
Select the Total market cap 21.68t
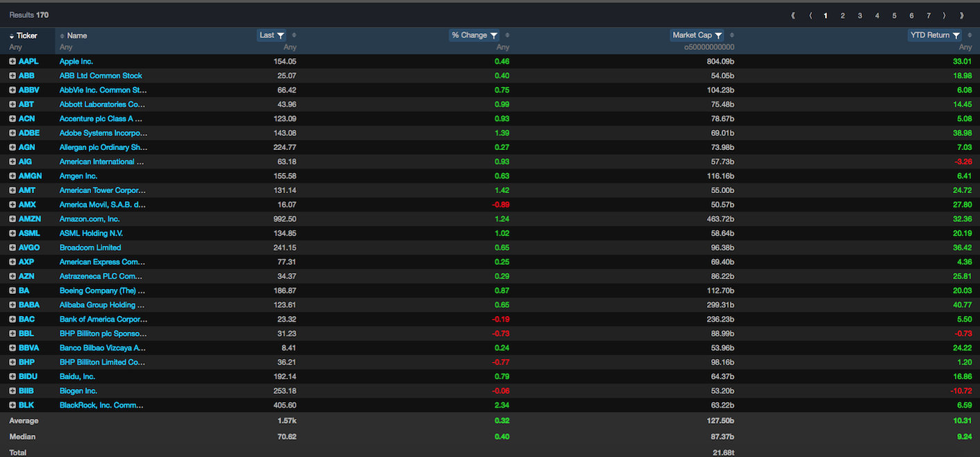[x=723, y=452]
